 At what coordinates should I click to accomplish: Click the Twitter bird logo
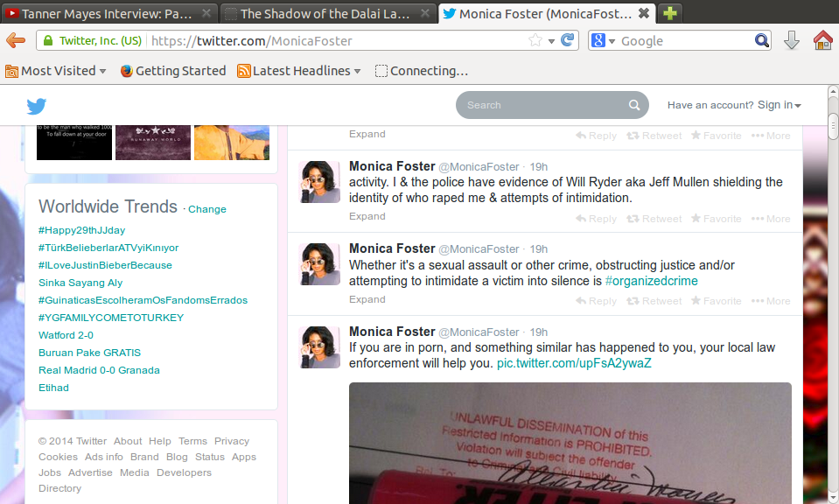[x=37, y=106]
